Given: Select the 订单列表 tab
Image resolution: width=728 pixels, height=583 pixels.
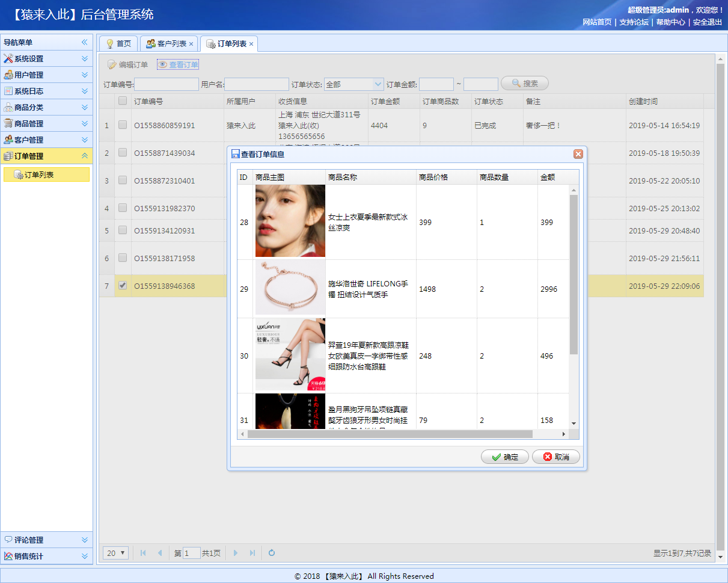Looking at the screenshot, I should (229, 44).
